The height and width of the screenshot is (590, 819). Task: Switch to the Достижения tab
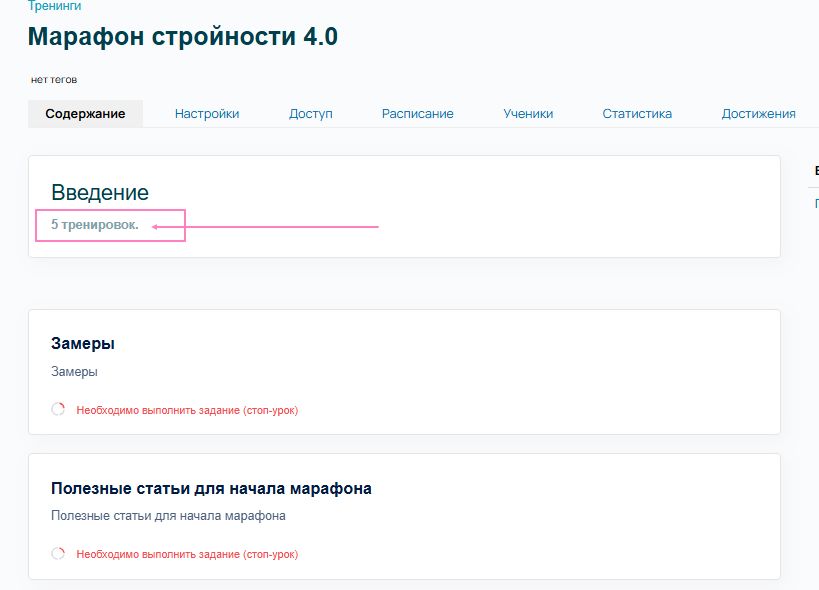click(758, 114)
